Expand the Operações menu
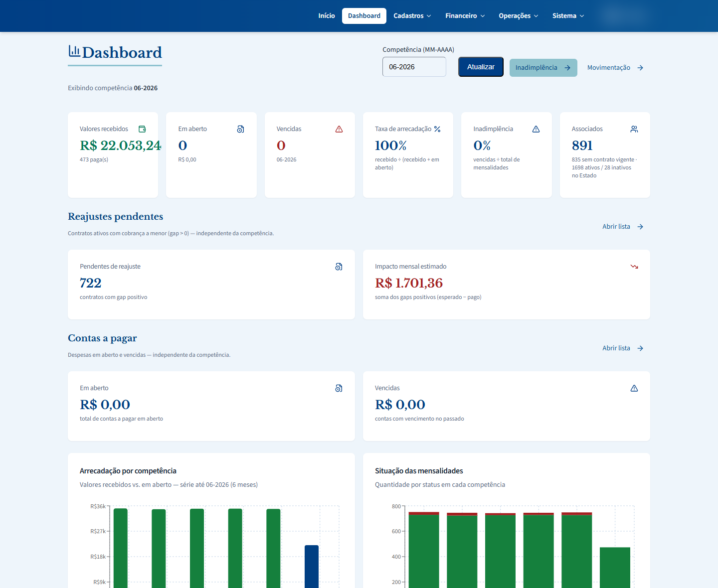This screenshot has height=588, width=718. (519, 16)
